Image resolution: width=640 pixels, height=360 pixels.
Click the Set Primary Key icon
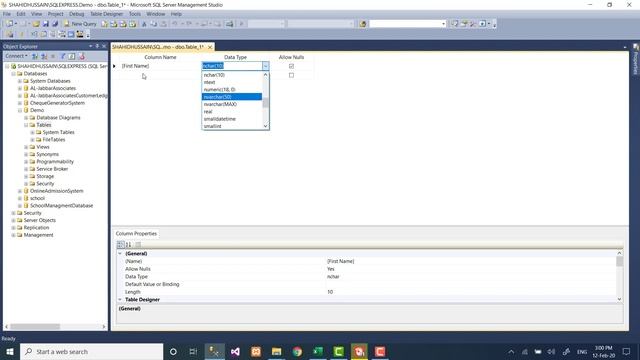[22, 35]
